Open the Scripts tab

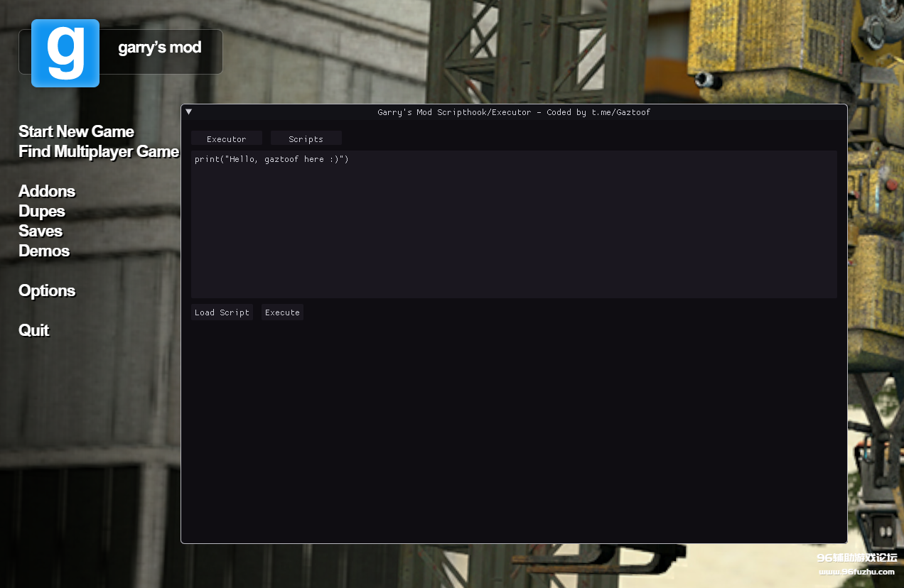[306, 138]
